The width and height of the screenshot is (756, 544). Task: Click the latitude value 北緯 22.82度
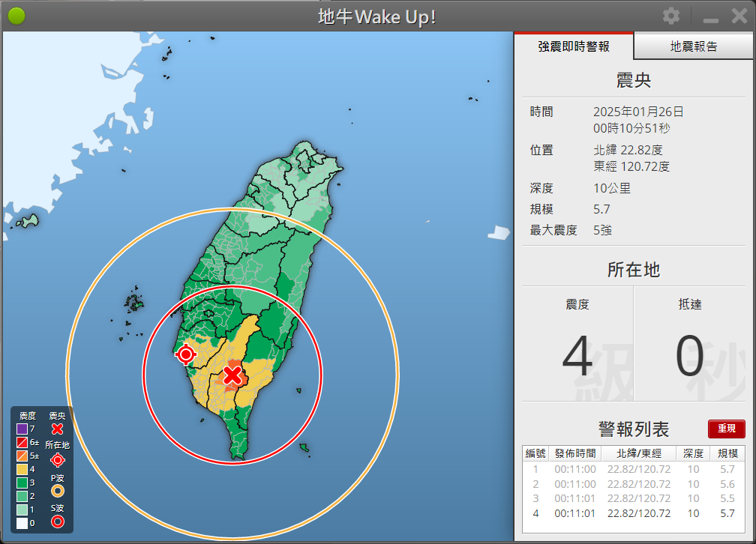point(628,150)
